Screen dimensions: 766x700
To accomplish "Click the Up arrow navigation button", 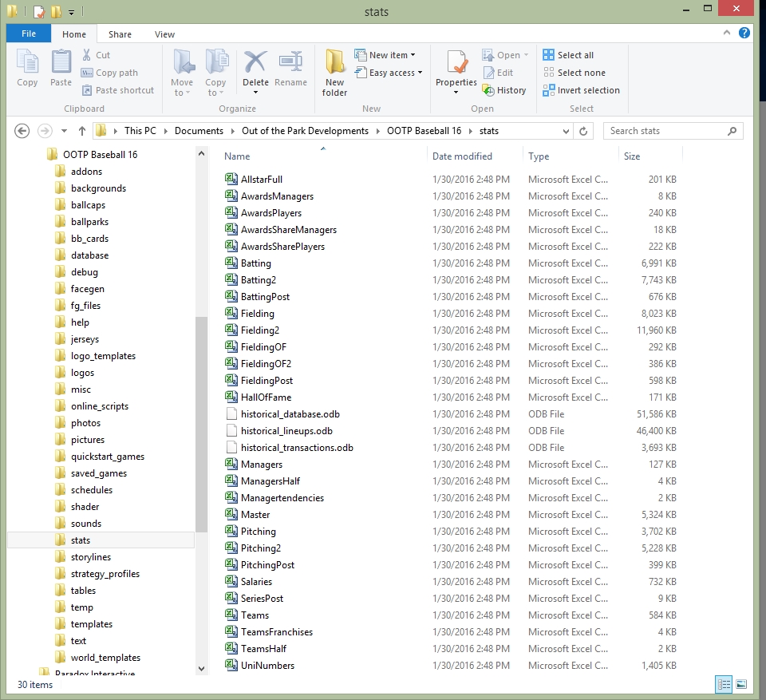I will click(82, 131).
